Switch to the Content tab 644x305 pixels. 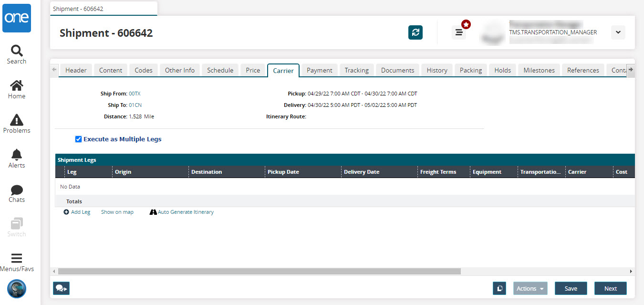[x=111, y=70]
